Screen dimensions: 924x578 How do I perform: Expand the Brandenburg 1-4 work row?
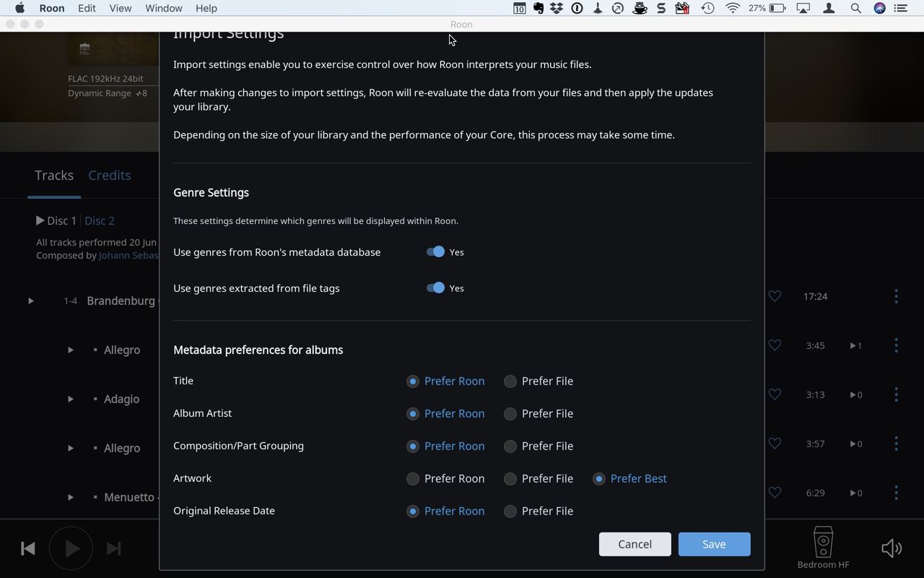[x=31, y=301]
